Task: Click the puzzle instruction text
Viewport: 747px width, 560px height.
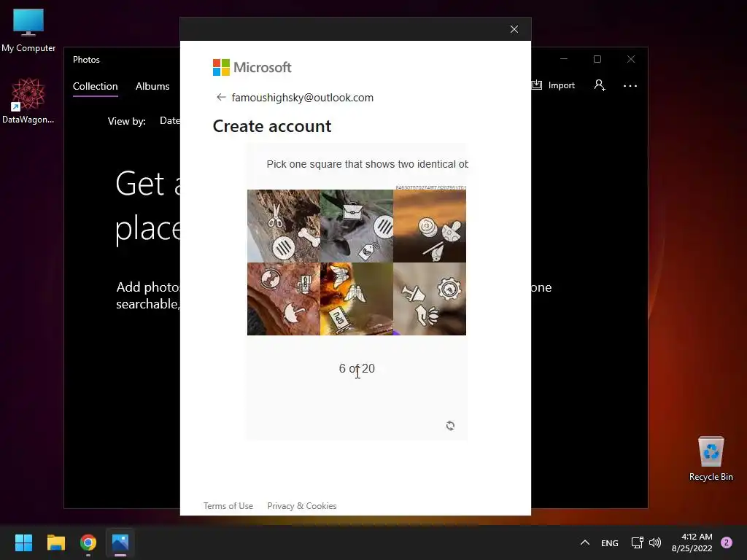Action: (368, 164)
